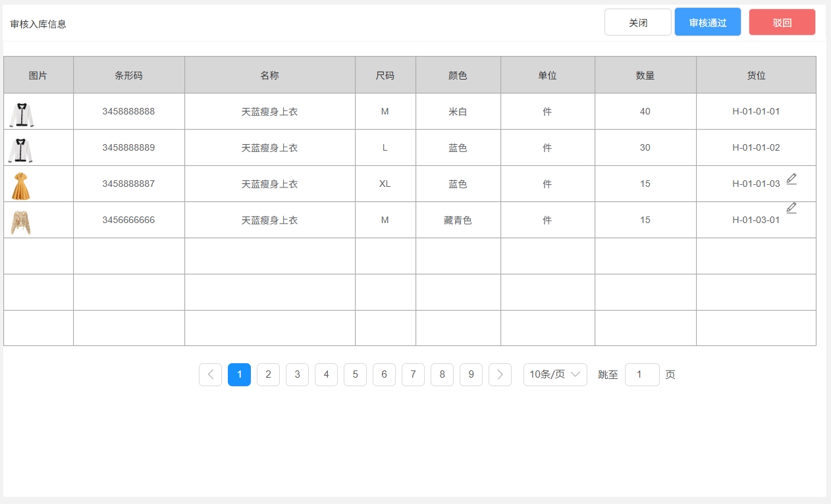Click the 货位 column header
The width and height of the screenshot is (831, 504).
pos(756,75)
